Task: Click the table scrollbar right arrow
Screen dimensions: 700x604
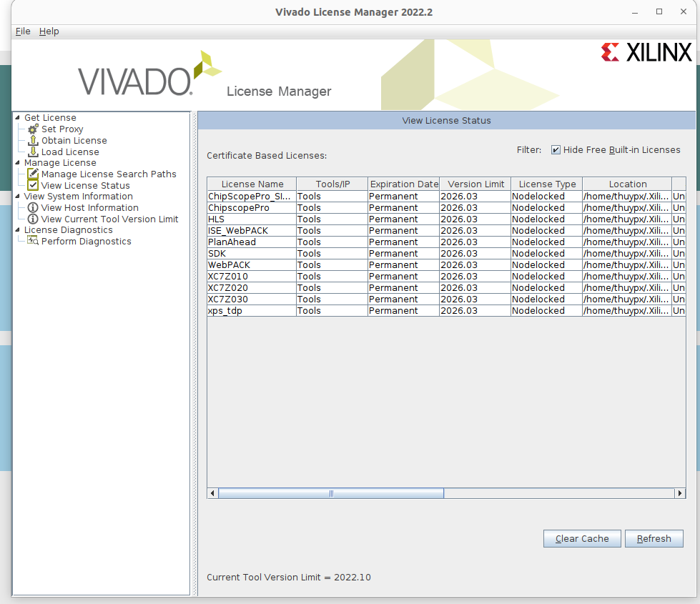Action: [x=680, y=493]
